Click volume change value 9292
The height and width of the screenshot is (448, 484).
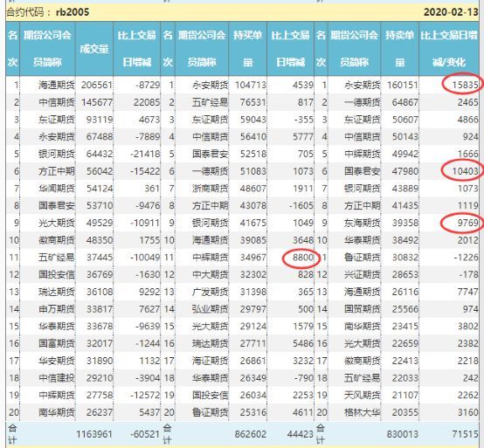click(149, 292)
